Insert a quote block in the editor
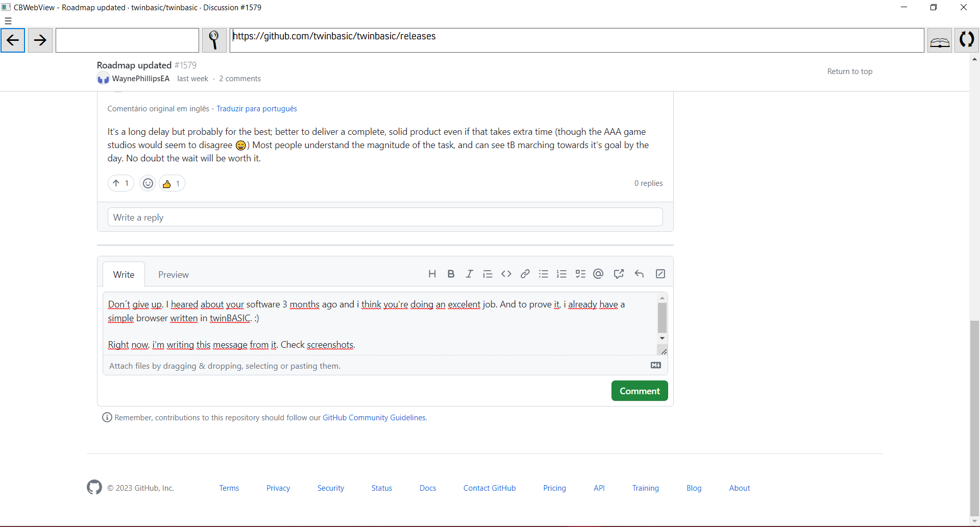The height and width of the screenshot is (527, 980). (487, 274)
